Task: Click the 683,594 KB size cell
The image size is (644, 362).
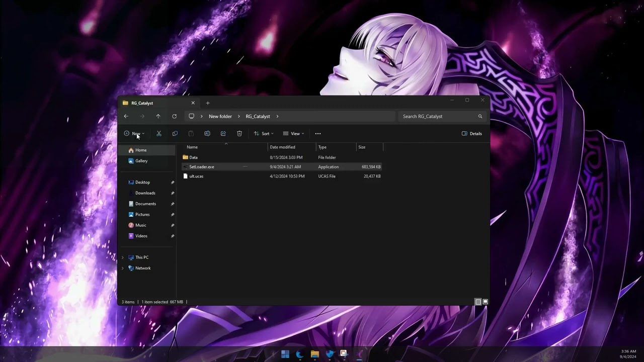Action: tap(371, 167)
